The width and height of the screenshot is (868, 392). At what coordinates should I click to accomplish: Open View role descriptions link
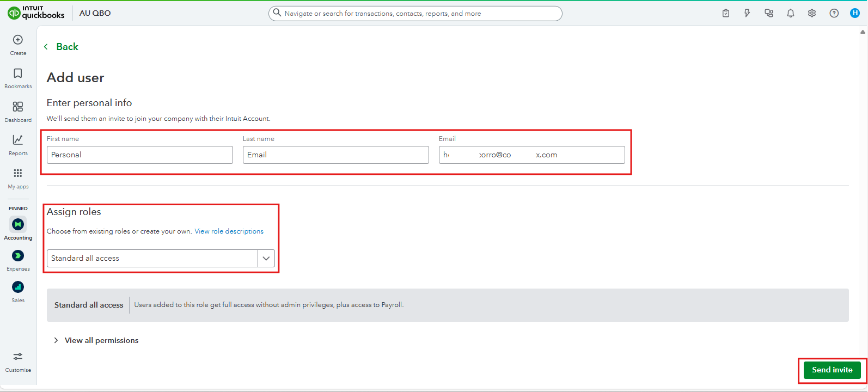point(229,231)
